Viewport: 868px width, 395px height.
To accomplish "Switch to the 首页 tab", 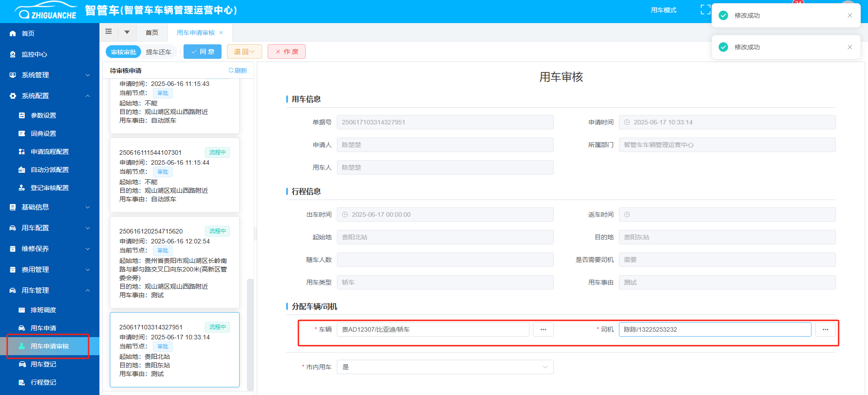I will coord(152,33).
